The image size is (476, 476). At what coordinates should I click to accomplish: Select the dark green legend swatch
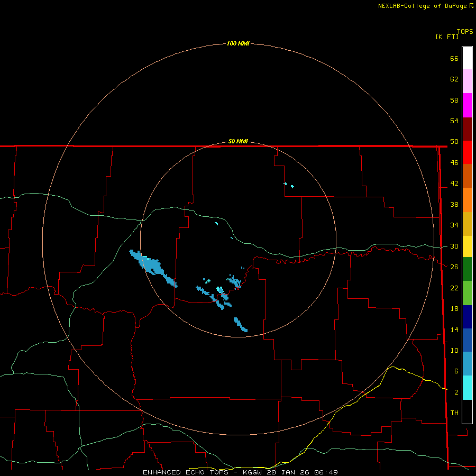[x=467, y=269]
